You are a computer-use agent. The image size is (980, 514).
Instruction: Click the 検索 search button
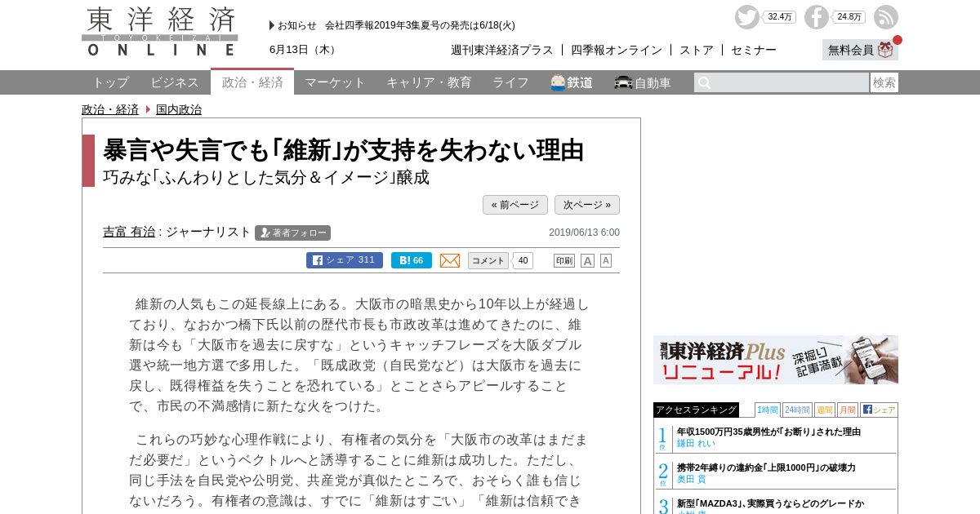click(884, 82)
